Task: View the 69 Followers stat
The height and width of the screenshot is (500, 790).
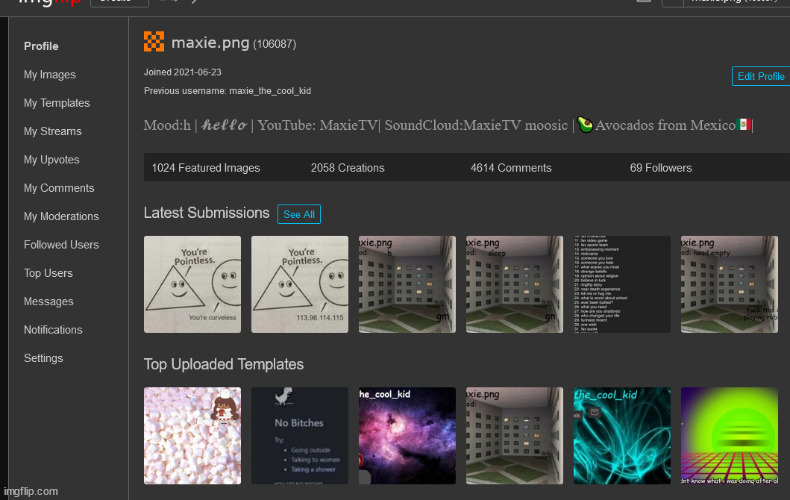Action: click(x=660, y=168)
